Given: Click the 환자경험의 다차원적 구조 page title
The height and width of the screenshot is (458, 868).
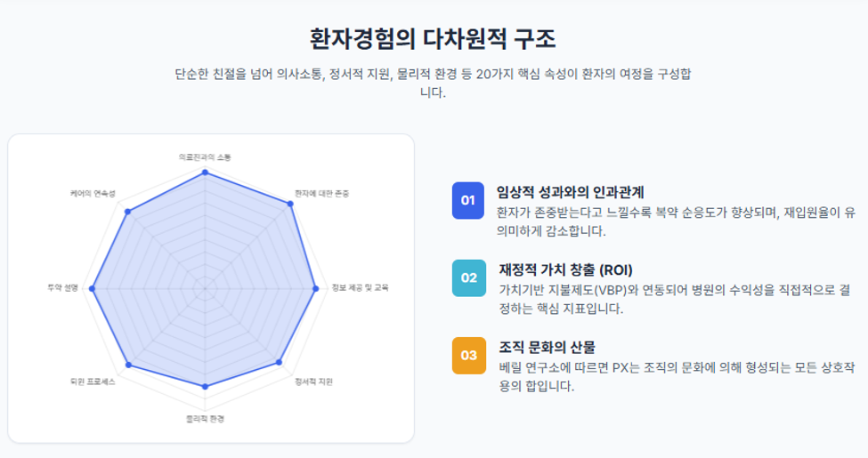Looking at the screenshot, I should [x=433, y=39].
